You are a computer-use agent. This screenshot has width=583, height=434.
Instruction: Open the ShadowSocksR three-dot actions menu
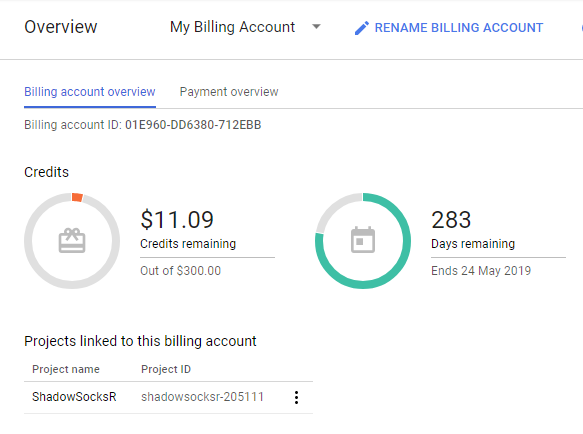click(x=296, y=397)
